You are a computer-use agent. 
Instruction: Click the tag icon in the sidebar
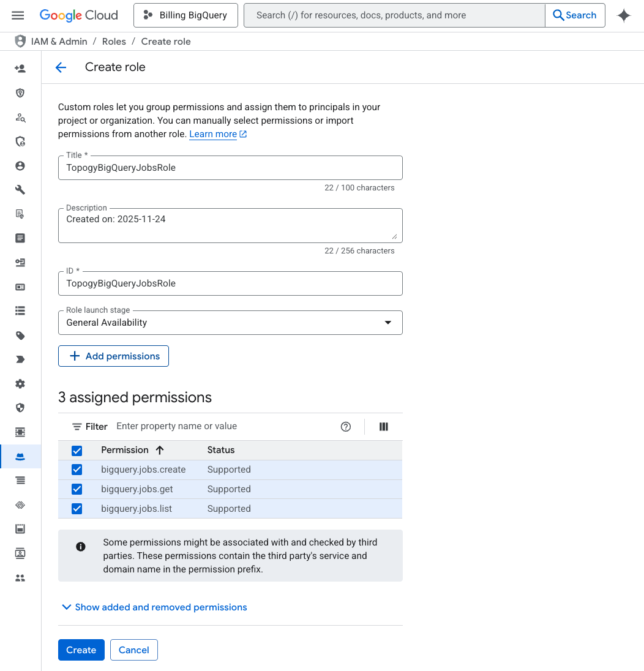[x=20, y=335]
